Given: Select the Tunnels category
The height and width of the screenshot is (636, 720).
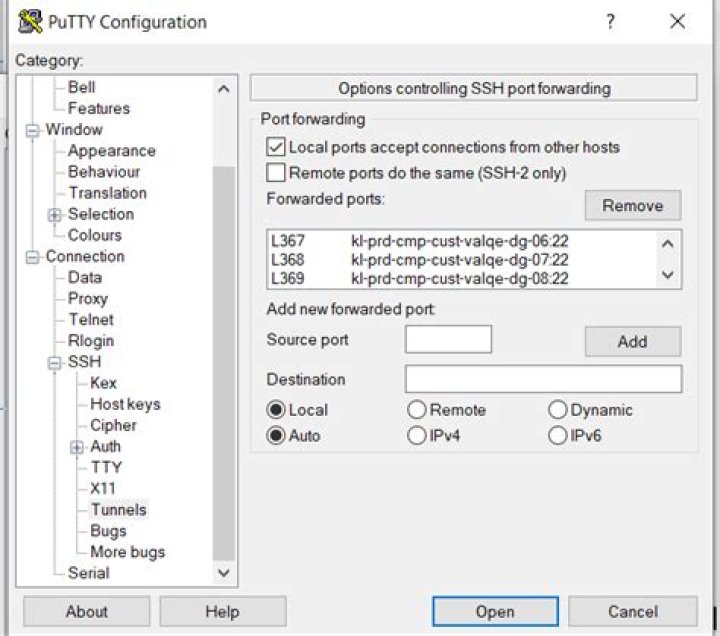Looking at the screenshot, I should (119, 509).
